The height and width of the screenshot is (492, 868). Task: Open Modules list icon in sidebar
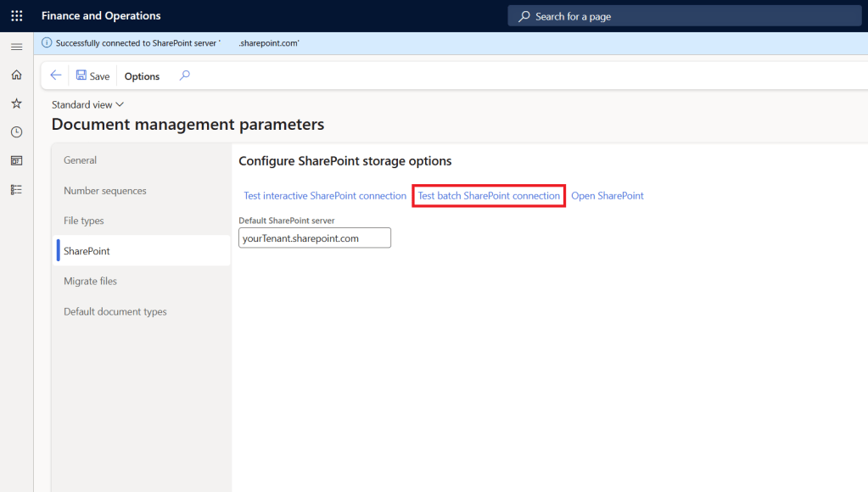[16, 189]
